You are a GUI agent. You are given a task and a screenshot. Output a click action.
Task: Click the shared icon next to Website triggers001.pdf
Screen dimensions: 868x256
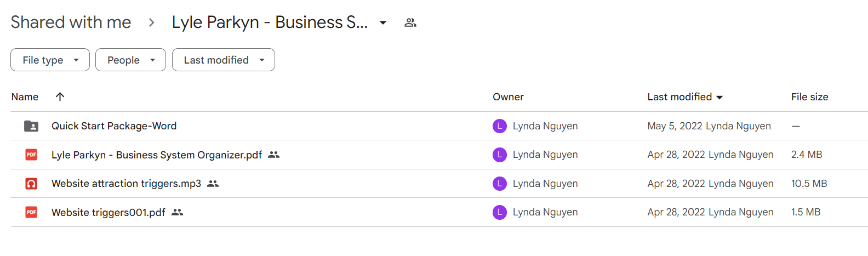tap(177, 212)
